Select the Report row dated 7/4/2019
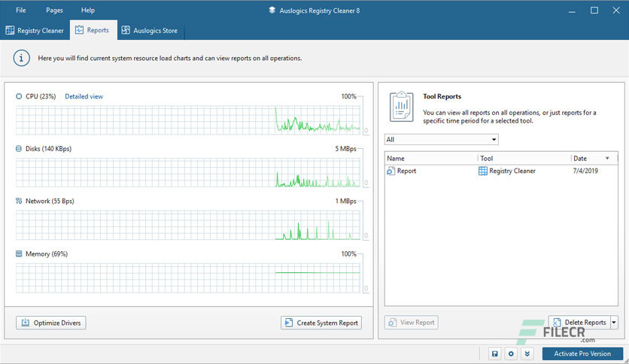The width and height of the screenshot is (629, 364). 501,171
